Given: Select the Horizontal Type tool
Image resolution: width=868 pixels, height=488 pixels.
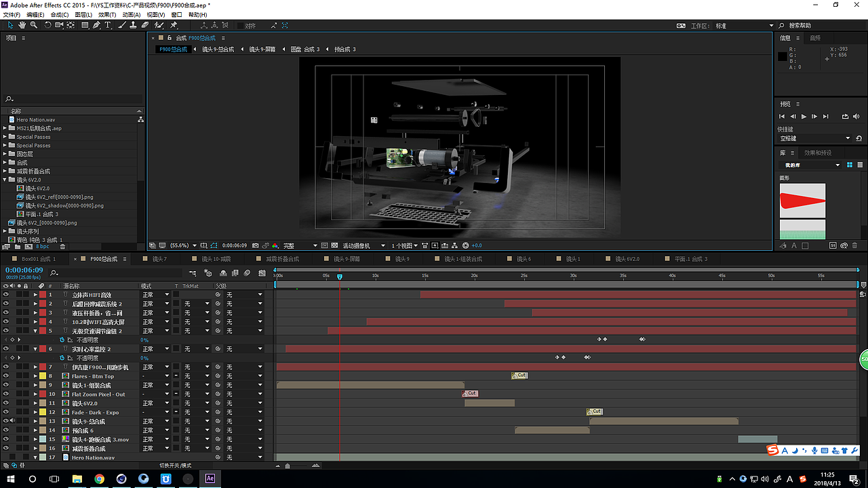Looking at the screenshot, I should click(x=108, y=25).
